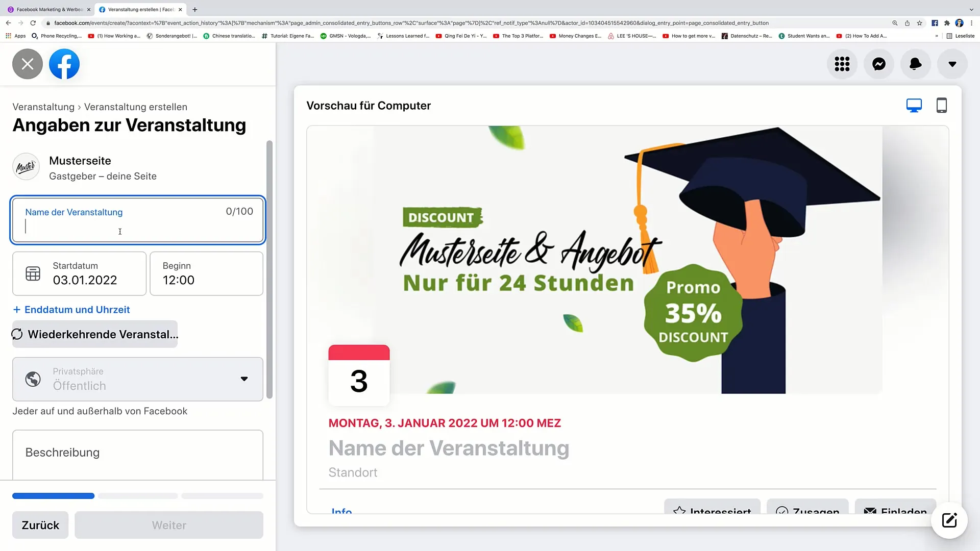Open the extensions puzzle icon
980x551 pixels.
[x=947, y=23]
